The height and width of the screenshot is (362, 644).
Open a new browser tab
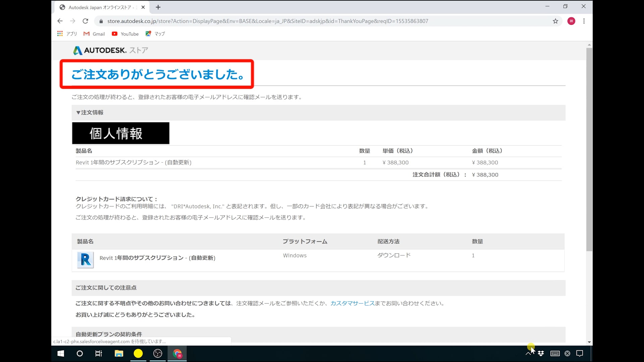click(158, 7)
